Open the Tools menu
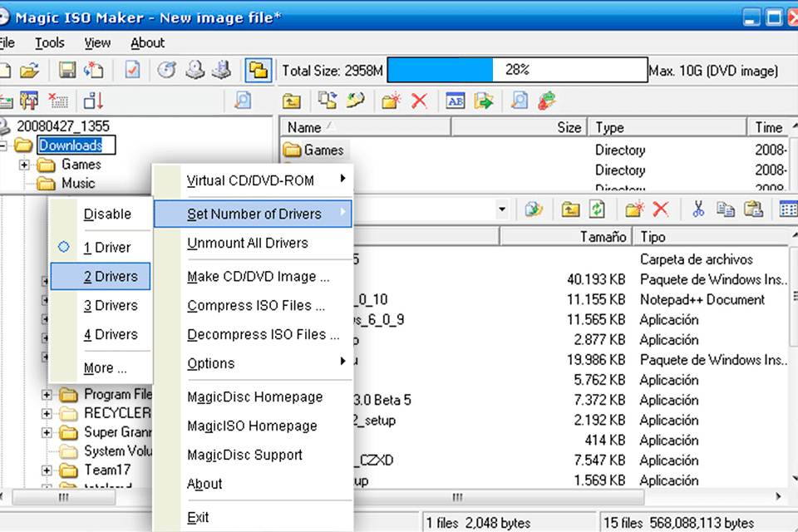The height and width of the screenshot is (532, 798). (49, 42)
